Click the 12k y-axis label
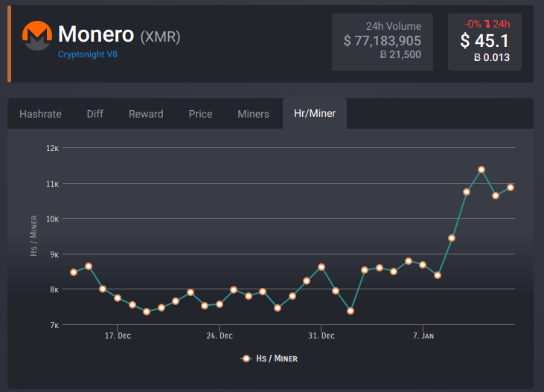The image size is (544, 392). click(52, 148)
